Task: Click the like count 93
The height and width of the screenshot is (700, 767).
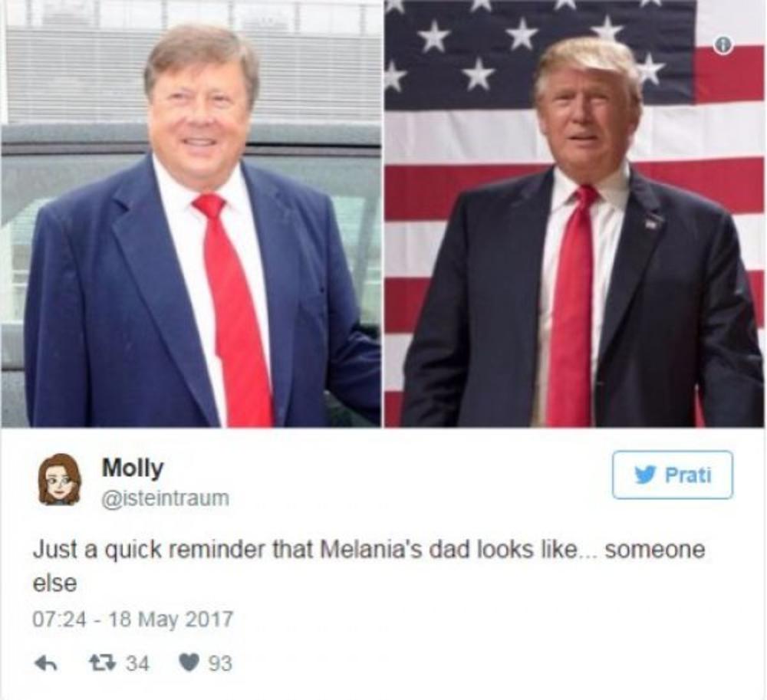Action: click(x=220, y=664)
